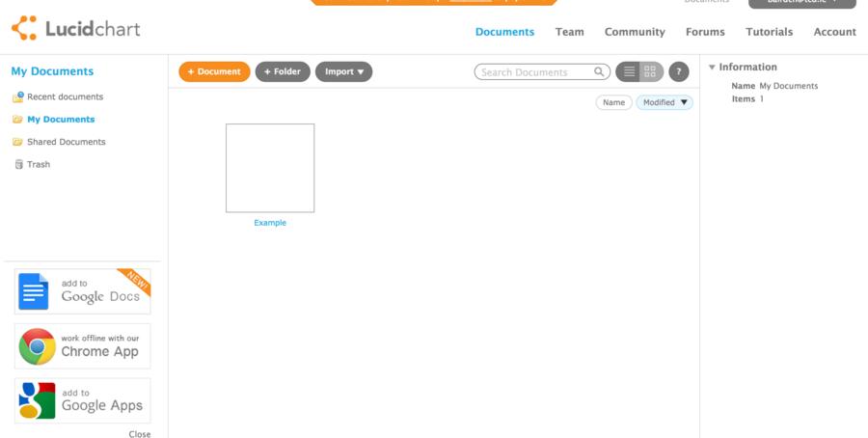Click the Chrome App offline banner
Screen dimensions: 868x438
click(x=83, y=346)
